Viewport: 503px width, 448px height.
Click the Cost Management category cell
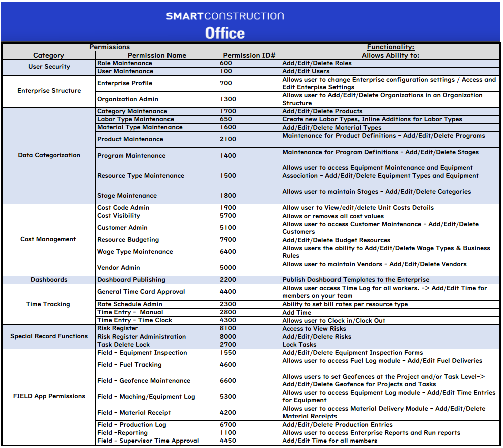pyautogui.click(x=48, y=239)
